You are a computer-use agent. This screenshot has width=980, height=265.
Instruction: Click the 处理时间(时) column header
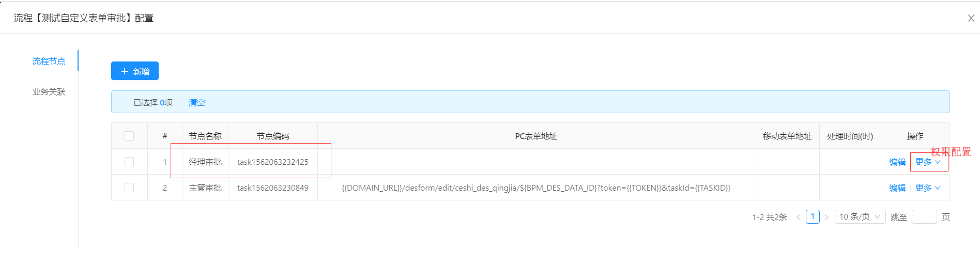tap(850, 136)
